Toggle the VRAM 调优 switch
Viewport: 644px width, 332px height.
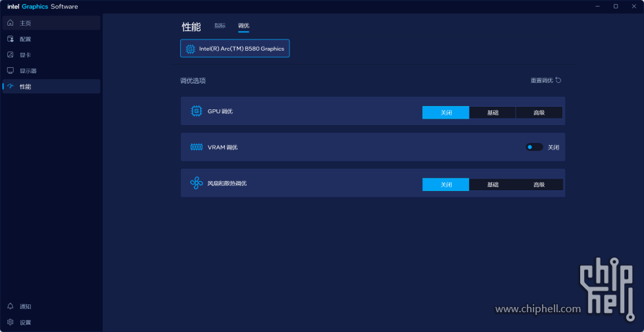(534, 148)
